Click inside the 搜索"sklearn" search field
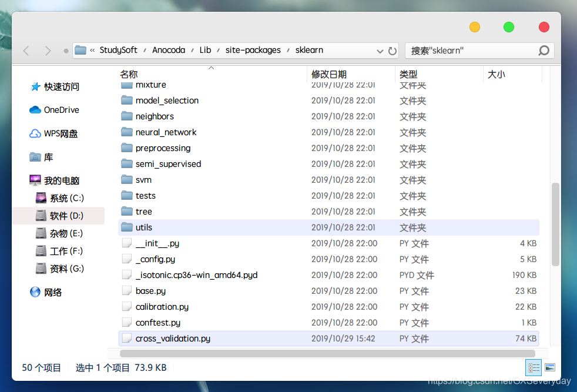The image size is (577, 392). pyautogui.click(x=472, y=51)
